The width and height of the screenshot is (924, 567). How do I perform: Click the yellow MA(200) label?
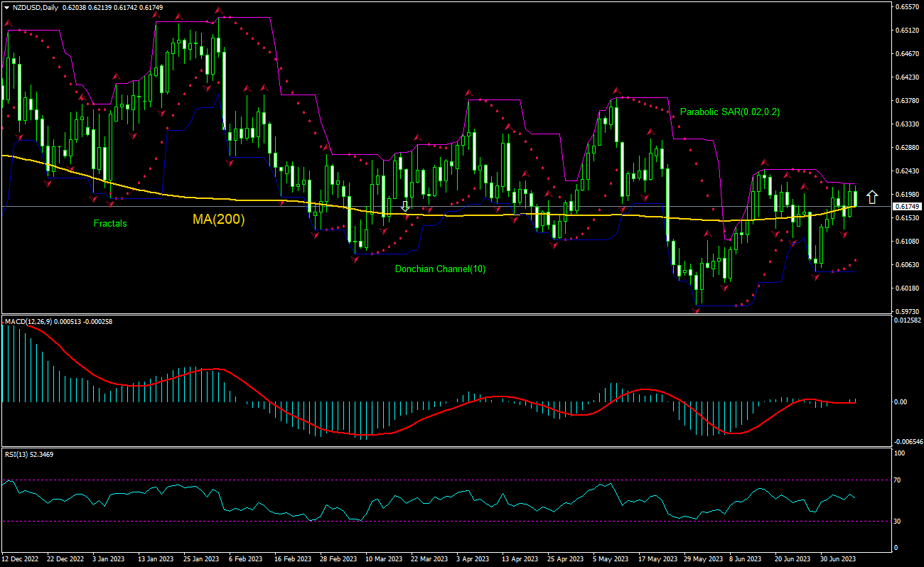pyautogui.click(x=218, y=220)
